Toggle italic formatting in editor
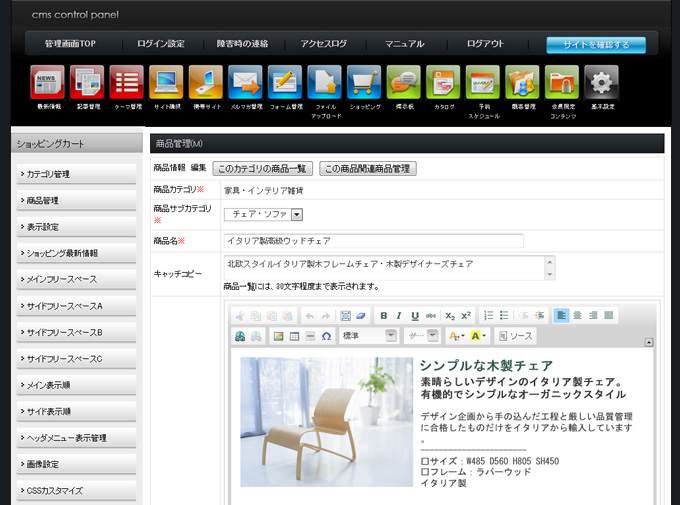This screenshot has height=505, width=680. 399,316
